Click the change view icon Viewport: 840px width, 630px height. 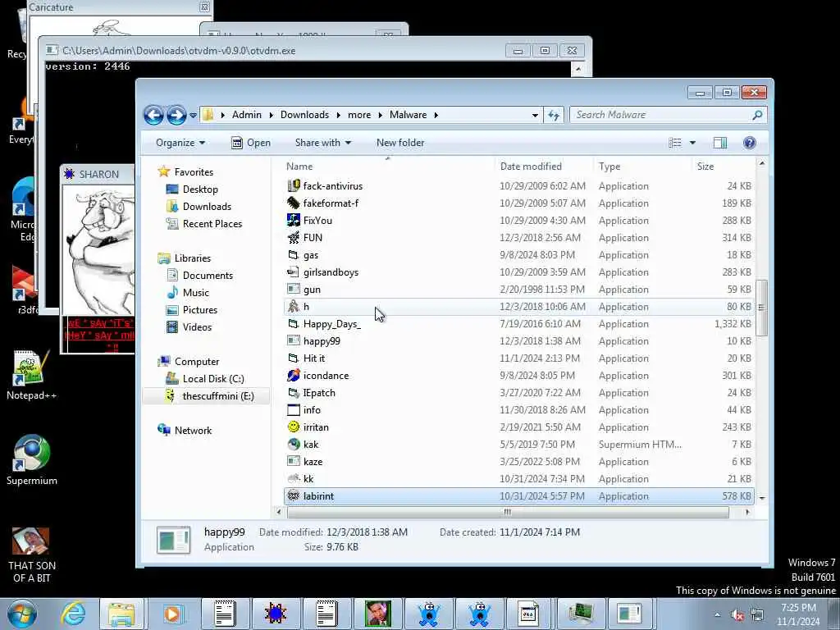[x=675, y=143]
